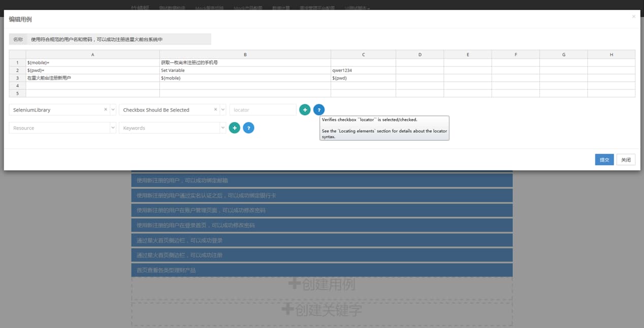Screen dimensions: 644x328
Task: Select the ${mobile} cell in column B
Action: pyautogui.click(x=245, y=78)
